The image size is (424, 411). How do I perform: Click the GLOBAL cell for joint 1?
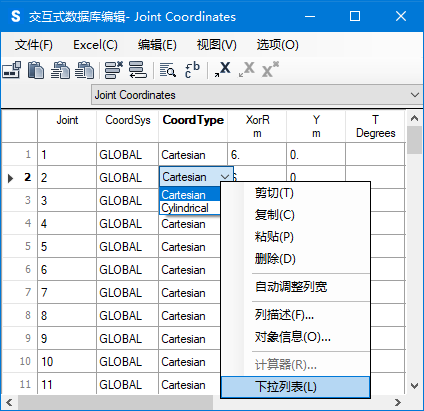[x=127, y=155]
